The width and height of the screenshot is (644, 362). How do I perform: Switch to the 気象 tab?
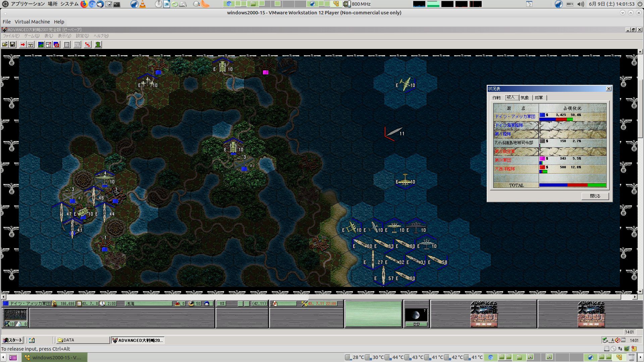point(525,98)
